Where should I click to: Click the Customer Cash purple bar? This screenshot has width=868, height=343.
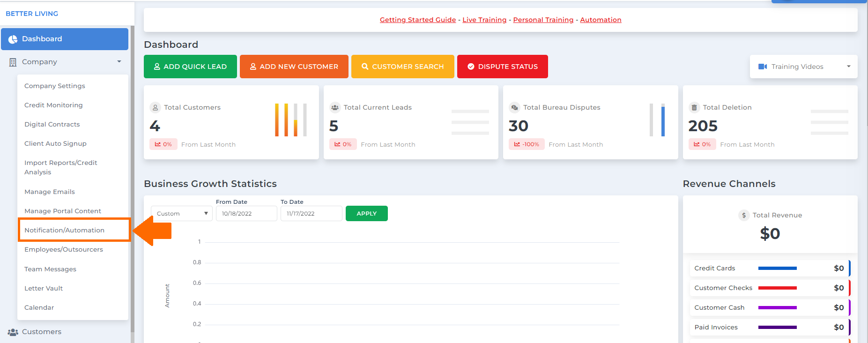(778, 307)
